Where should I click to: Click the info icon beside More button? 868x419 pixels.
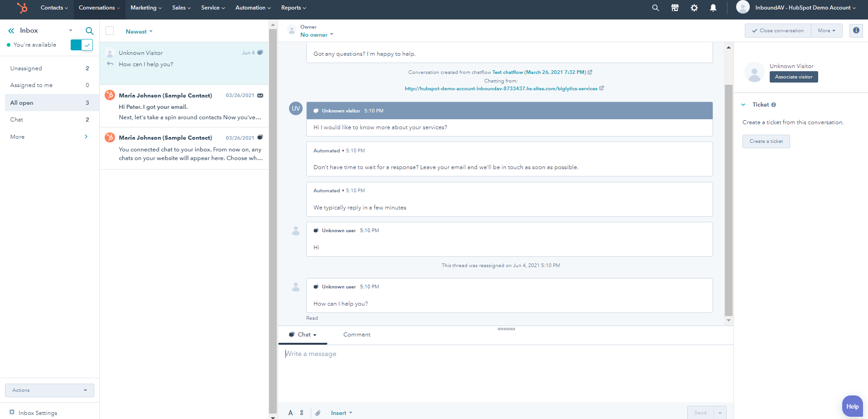(x=856, y=30)
